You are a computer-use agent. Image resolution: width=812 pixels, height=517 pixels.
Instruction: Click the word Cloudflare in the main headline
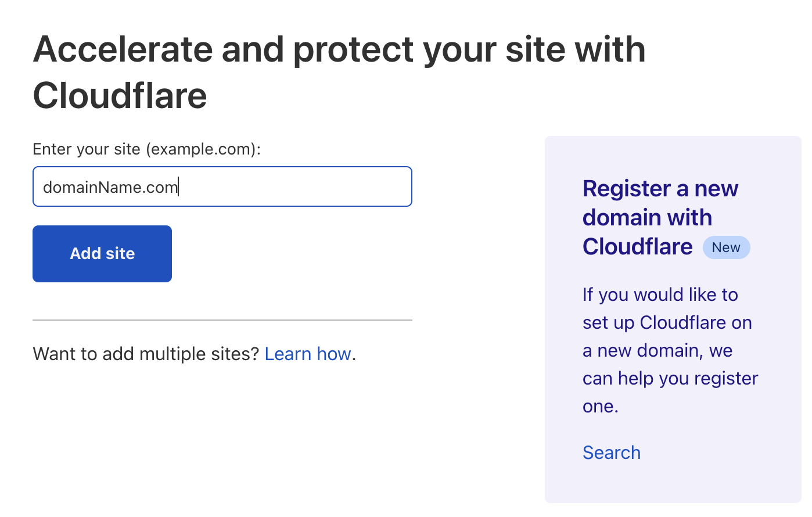pos(120,96)
